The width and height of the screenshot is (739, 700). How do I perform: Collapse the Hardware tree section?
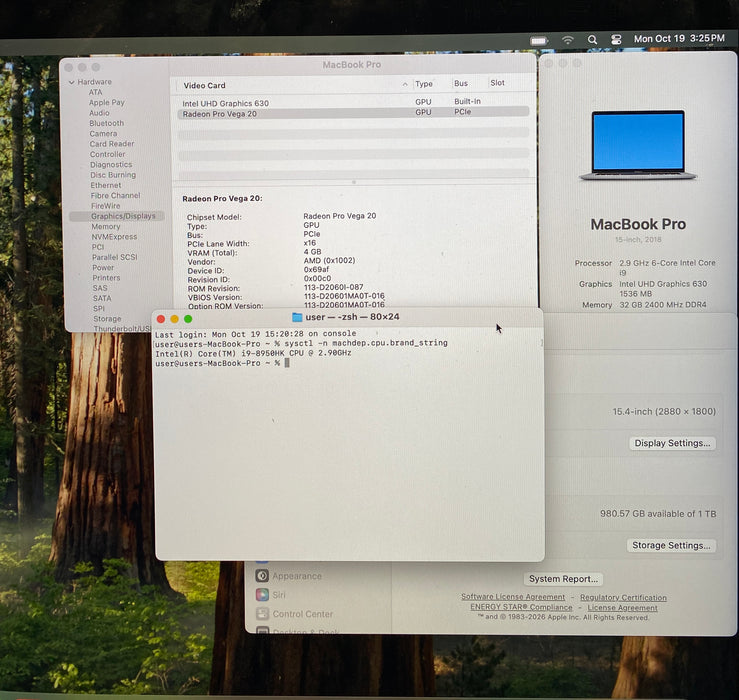point(72,82)
